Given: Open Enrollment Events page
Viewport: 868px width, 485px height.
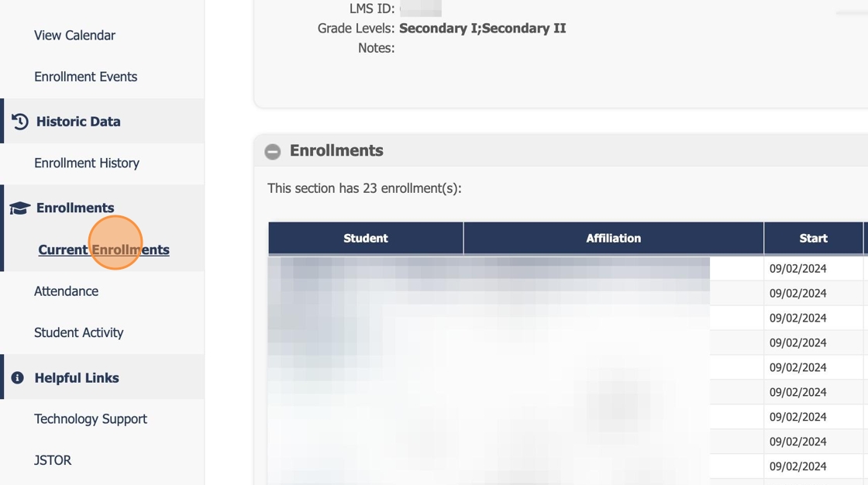Looking at the screenshot, I should [x=85, y=77].
